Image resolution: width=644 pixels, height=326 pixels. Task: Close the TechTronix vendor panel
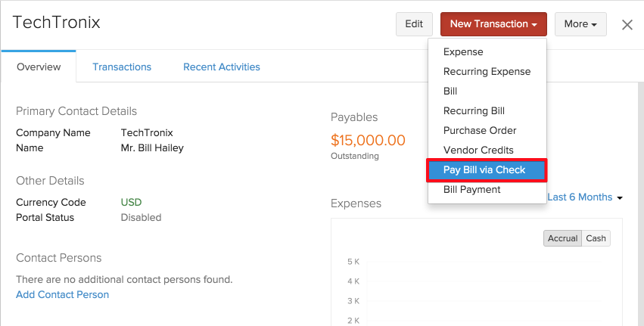[x=627, y=24]
